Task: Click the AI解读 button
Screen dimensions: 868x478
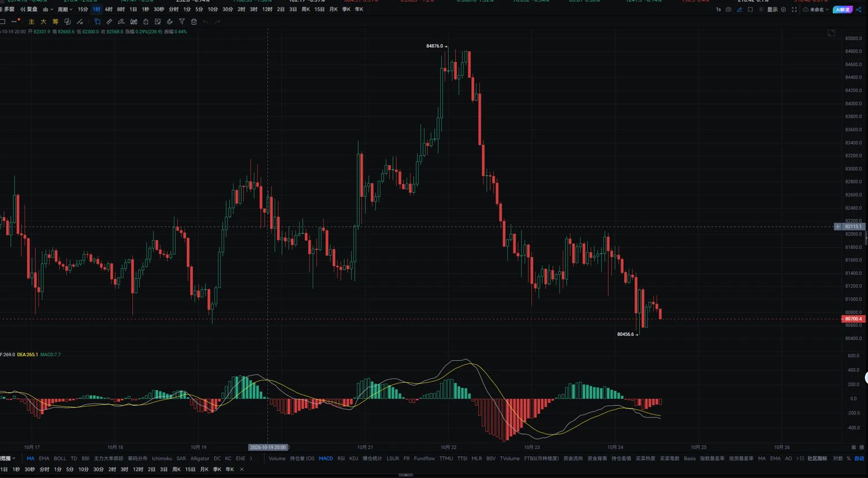Action: (x=843, y=9)
